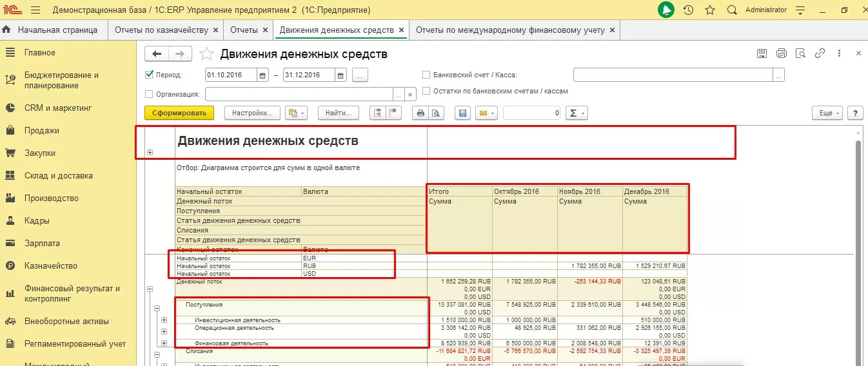Clear Организация field with x button
Viewport: 868px width, 366px height.
click(x=411, y=94)
